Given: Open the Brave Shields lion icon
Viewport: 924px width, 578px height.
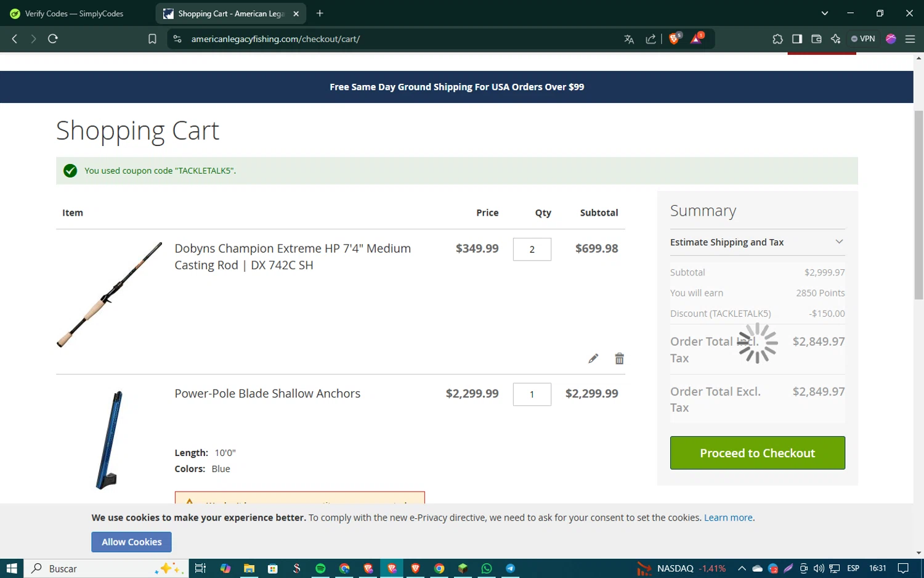Looking at the screenshot, I should click(x=675, y=38).
